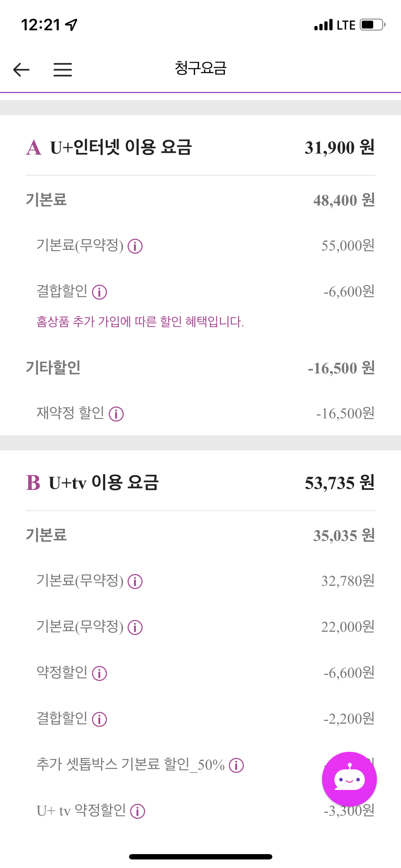
Task: Go back using the left arrow
Action: pyautogui.click(x=21, y=69)
